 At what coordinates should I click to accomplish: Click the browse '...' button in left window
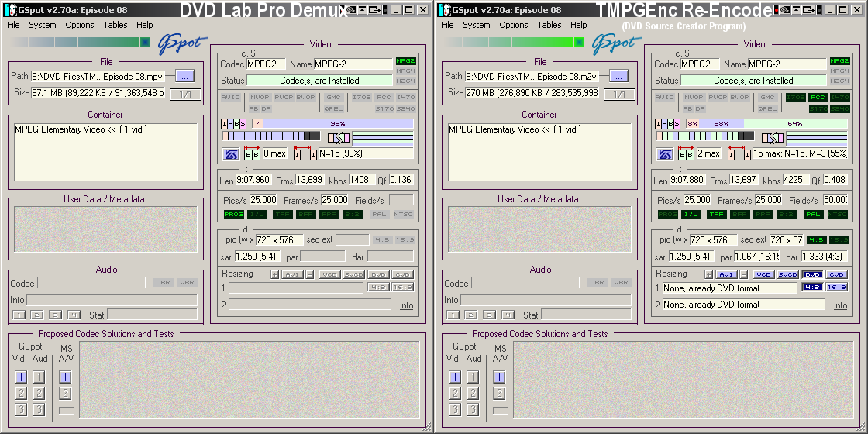(185, 76)
